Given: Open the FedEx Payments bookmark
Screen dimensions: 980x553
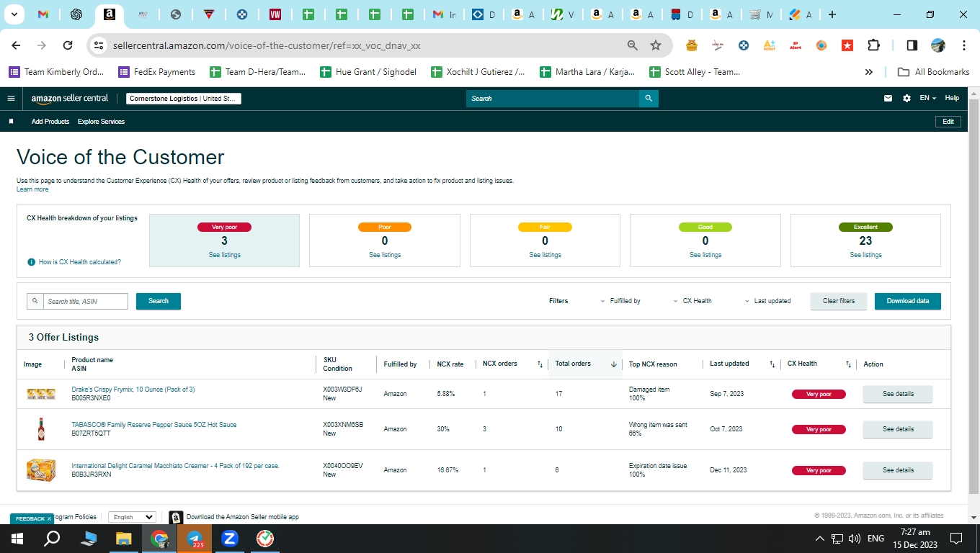Looking at the screenshot, I should point(156,72).
